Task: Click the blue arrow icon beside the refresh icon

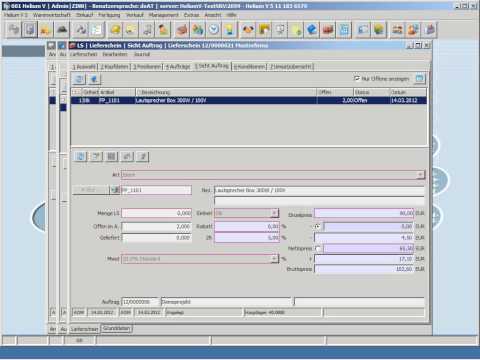Action: 94,79
